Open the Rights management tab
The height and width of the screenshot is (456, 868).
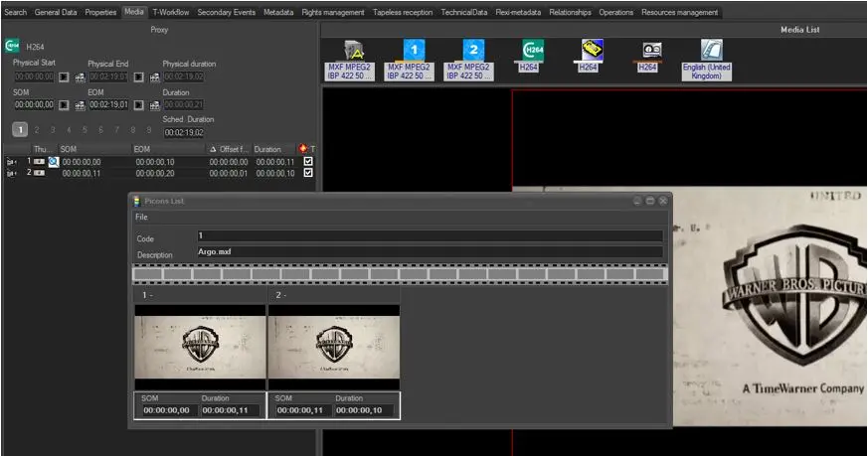coord(333,12)
